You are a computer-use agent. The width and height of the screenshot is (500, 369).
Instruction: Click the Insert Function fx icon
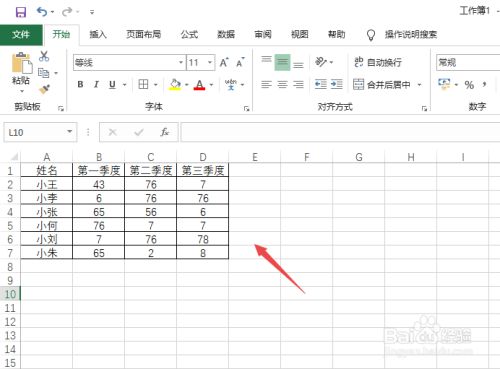(164, 132)
